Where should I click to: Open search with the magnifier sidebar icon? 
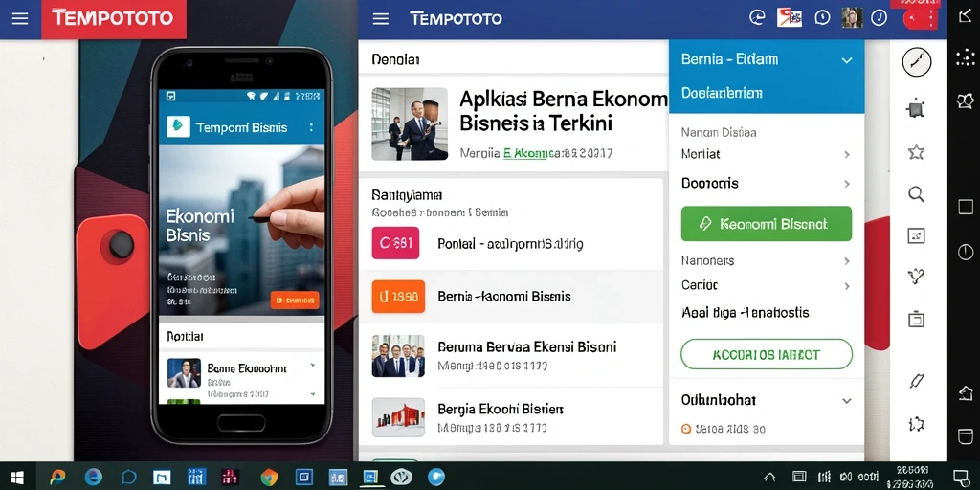point(916,194)
